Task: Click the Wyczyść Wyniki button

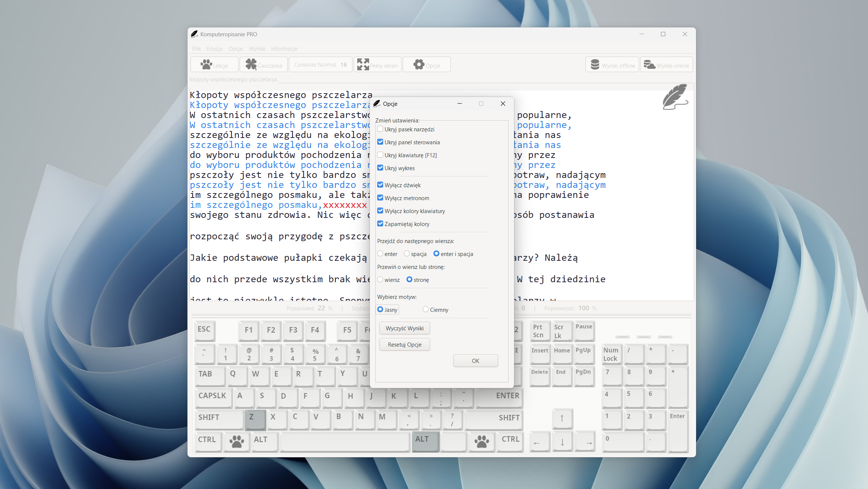Action: [404, 328]
